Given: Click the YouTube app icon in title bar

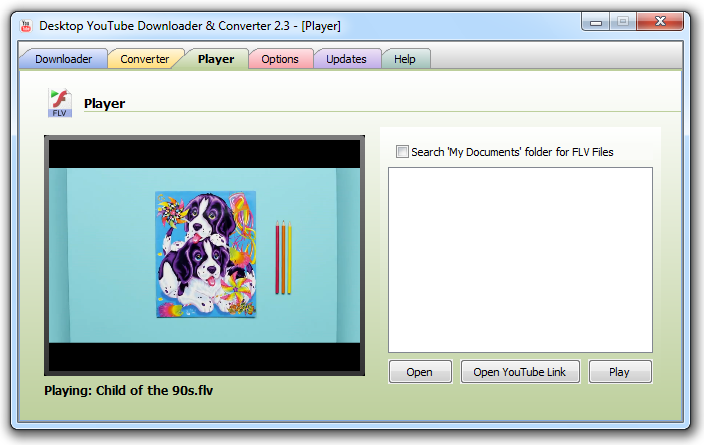Looking at the screenshot, I should point(26,26).
